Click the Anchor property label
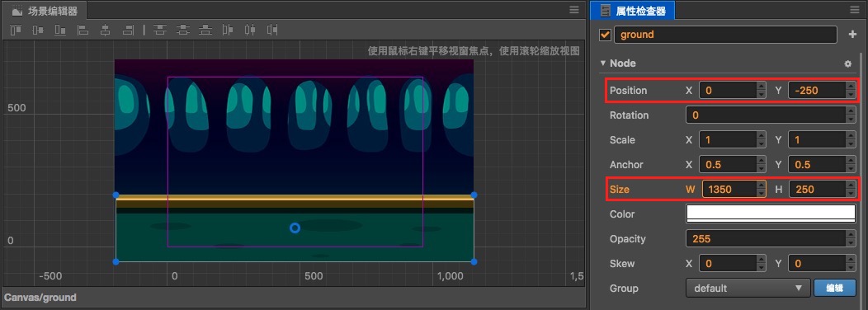The width and height of the screenshot is (868, 310). pos(626,164)
